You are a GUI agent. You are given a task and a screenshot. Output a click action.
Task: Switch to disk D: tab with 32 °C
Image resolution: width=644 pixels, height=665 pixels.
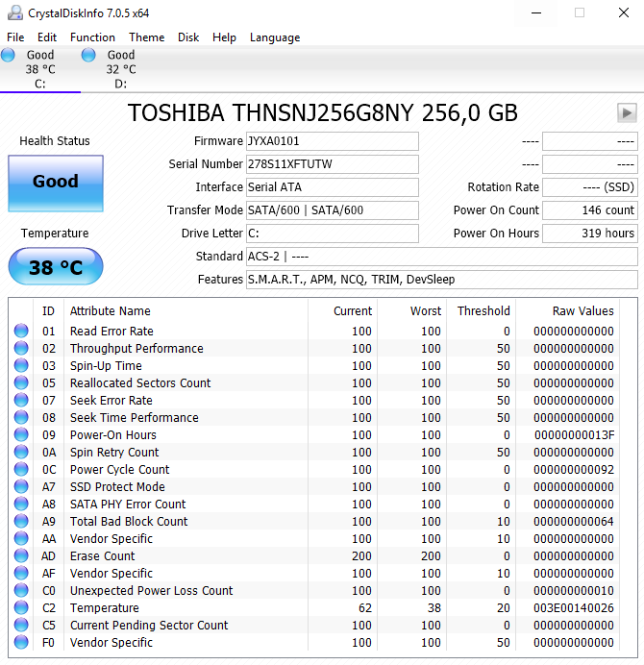pyautogui.click(x=120, y=69)
